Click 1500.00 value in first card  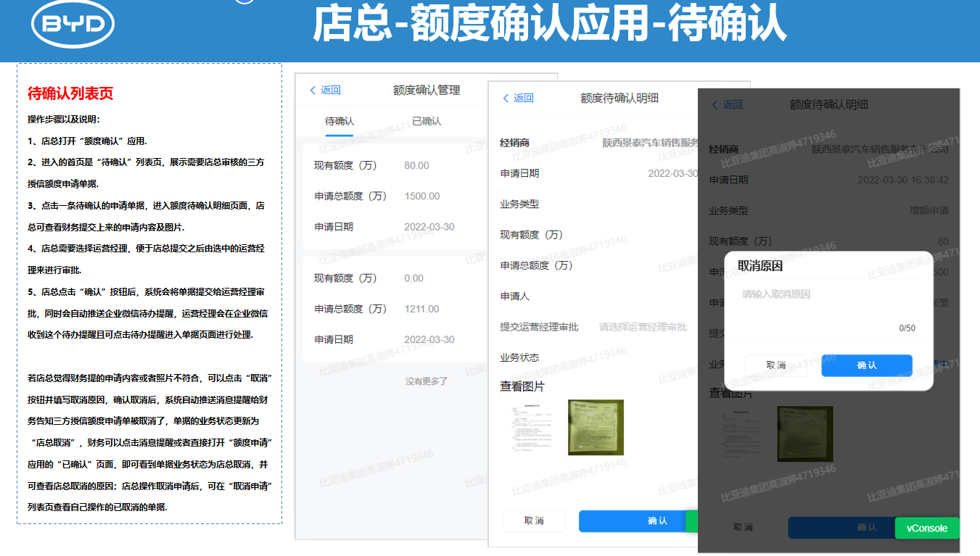pos(422,196)
